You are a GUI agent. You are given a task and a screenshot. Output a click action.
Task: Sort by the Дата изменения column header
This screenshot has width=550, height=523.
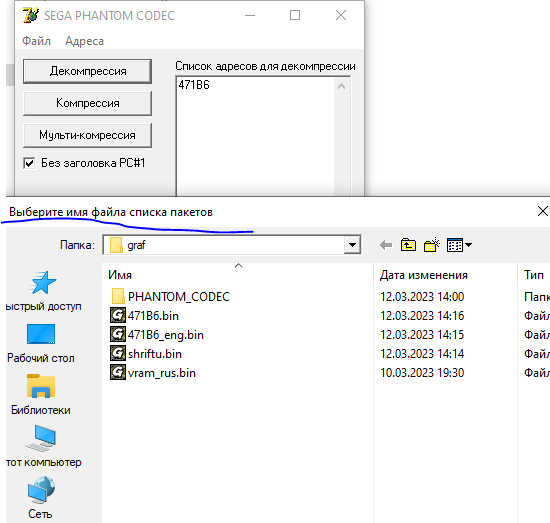(424, 275)
